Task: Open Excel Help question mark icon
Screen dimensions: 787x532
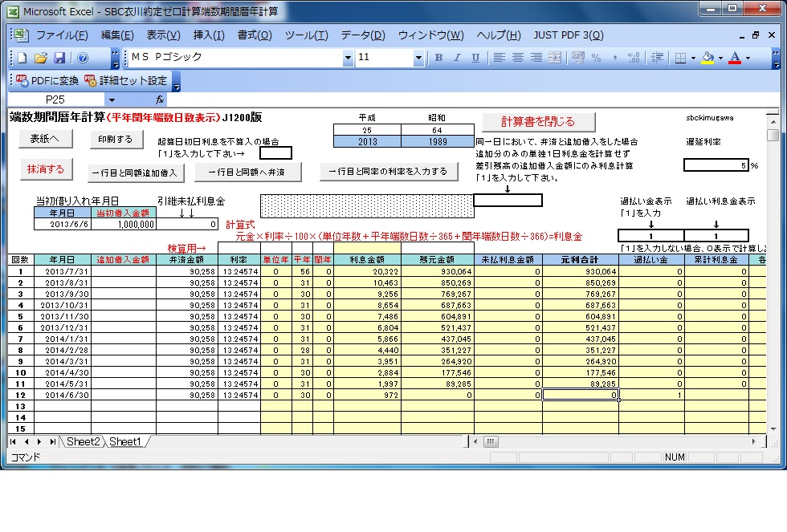Action: 82,58
